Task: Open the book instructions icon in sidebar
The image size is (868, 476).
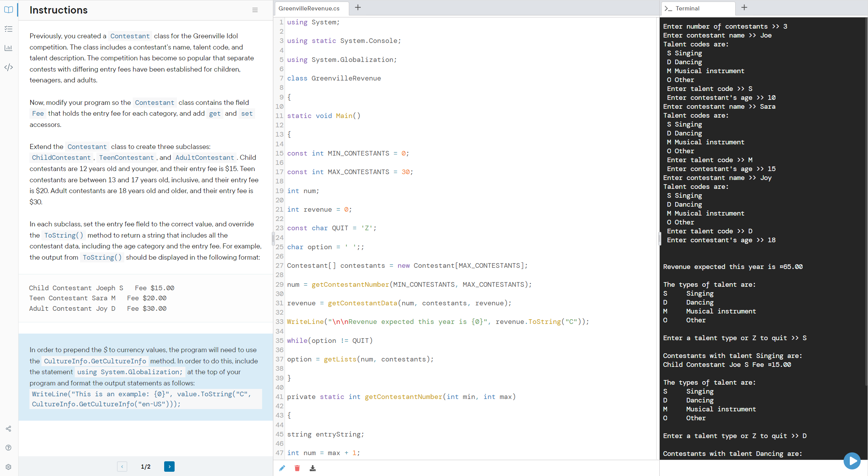Action: pos(9,10)
